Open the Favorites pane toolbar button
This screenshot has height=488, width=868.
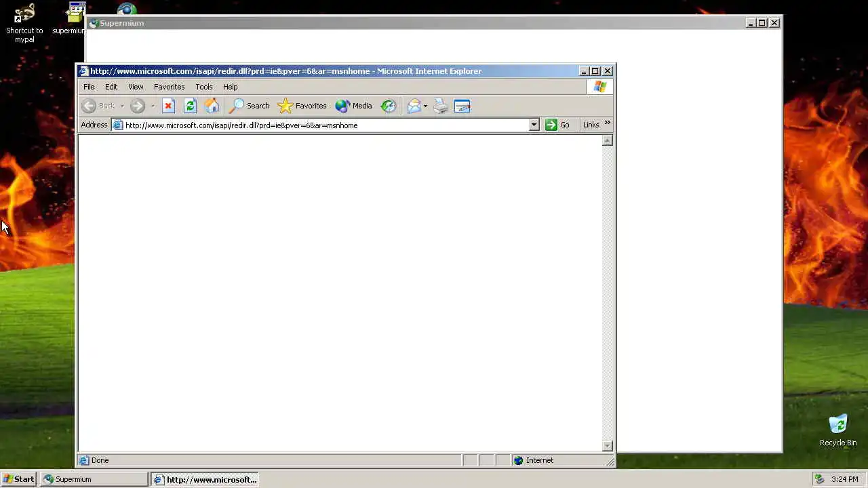pyautogui.click(x=302, y=106)
